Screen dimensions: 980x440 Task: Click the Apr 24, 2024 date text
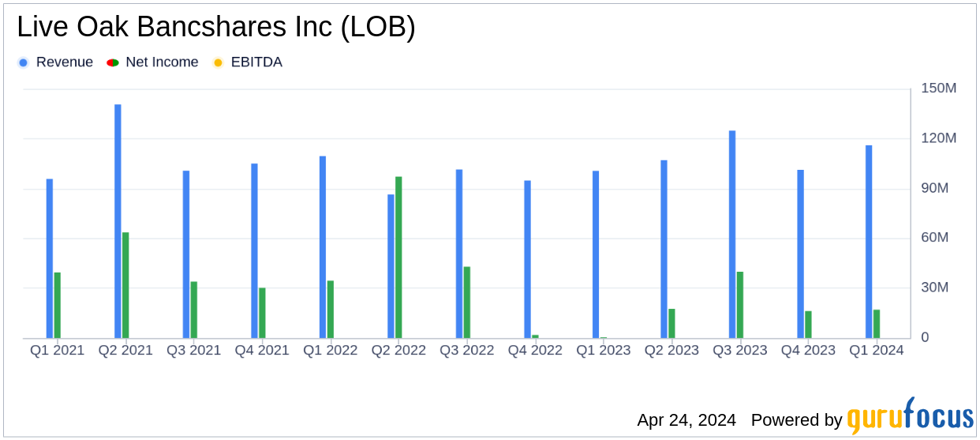pyautogui.click(x=686, y=420)
